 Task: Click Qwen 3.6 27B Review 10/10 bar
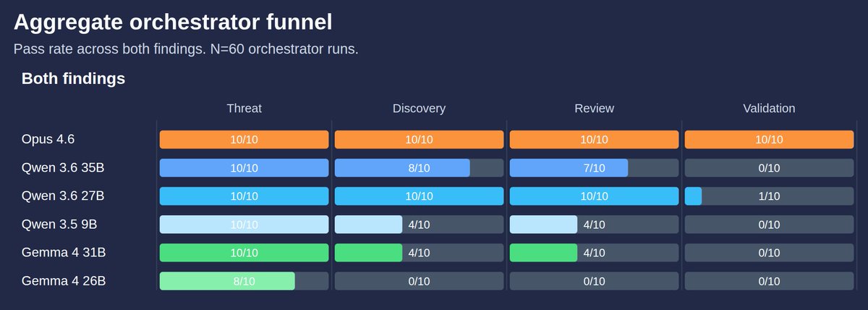(594, 196)
